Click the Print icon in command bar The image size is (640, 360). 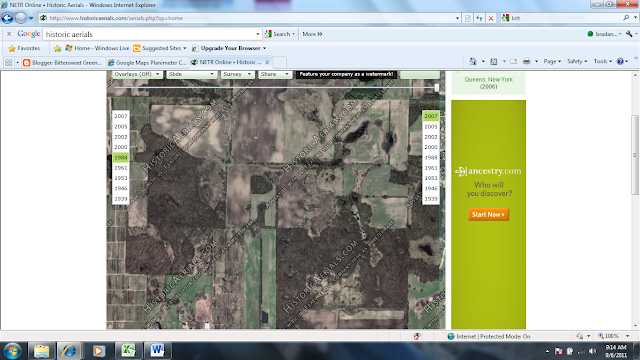coord(527,62)
